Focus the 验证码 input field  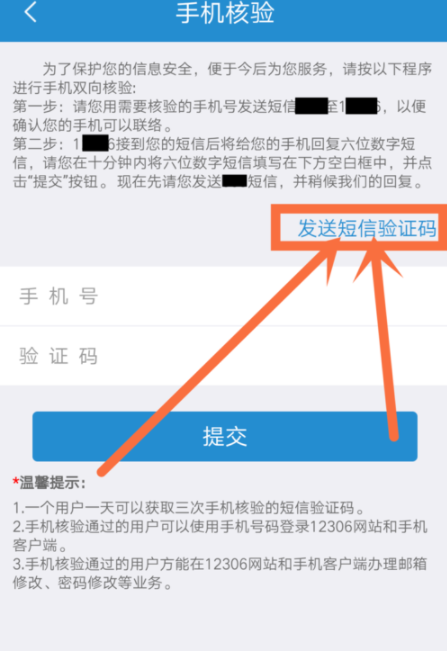[223, 356]
